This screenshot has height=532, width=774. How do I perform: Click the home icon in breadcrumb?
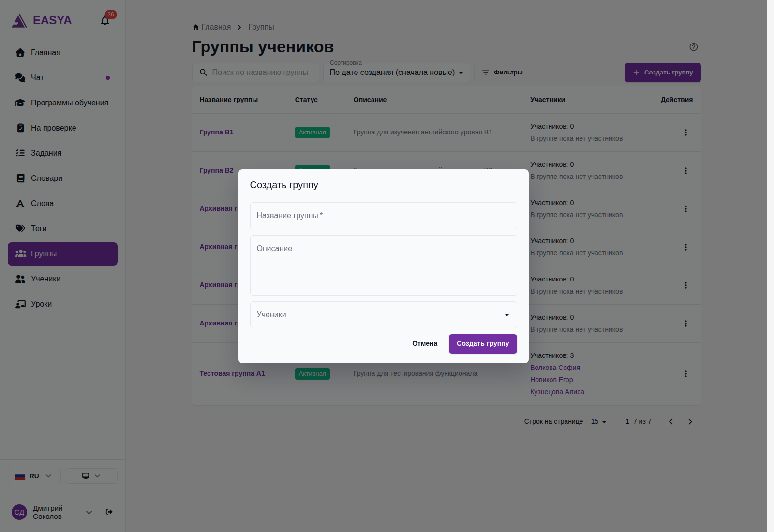pos(196,27)
